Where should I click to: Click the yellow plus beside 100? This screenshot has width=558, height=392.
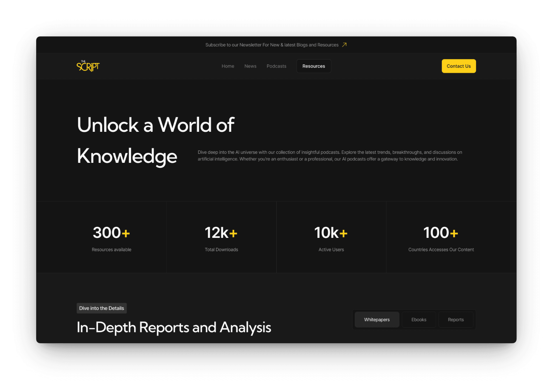[x=454, y=233]
